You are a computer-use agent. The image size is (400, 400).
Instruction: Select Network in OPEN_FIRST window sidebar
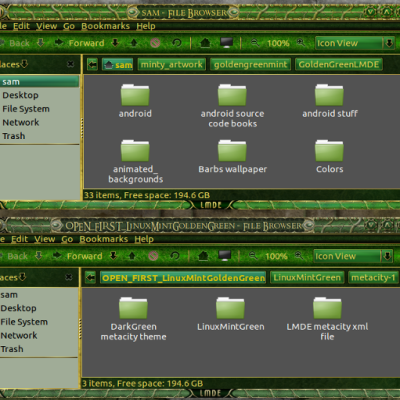[x=39, y=336]
